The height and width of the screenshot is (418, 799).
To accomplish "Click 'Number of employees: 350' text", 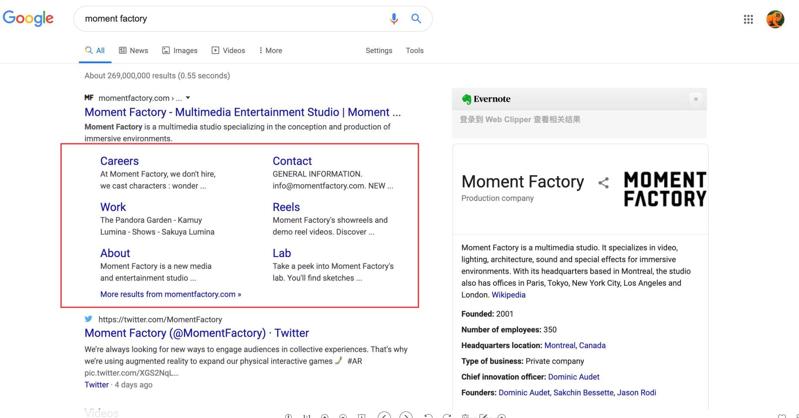I will (509, 329).
